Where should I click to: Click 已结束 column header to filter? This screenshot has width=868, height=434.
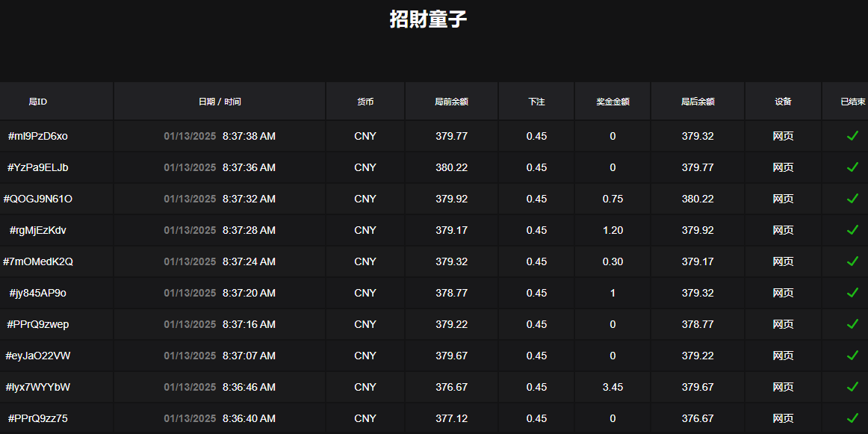[x=851, y=100]
